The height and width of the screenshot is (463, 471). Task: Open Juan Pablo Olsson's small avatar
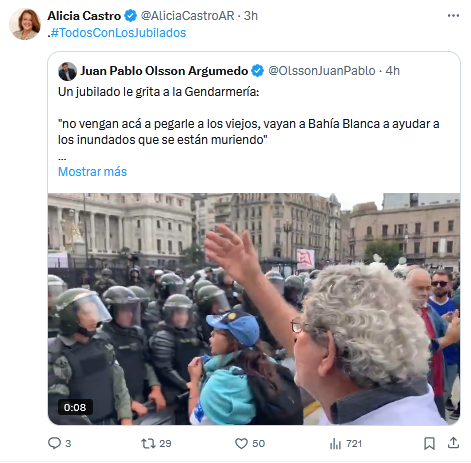pyautogui.click(x=67, y=71)
